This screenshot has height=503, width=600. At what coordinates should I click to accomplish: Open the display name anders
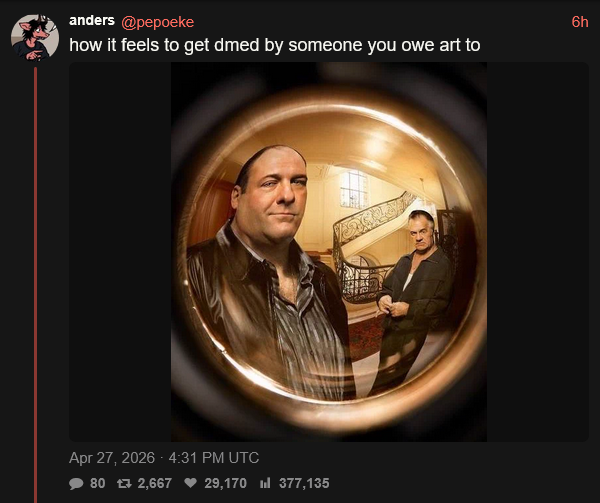[x=92, y=20]
